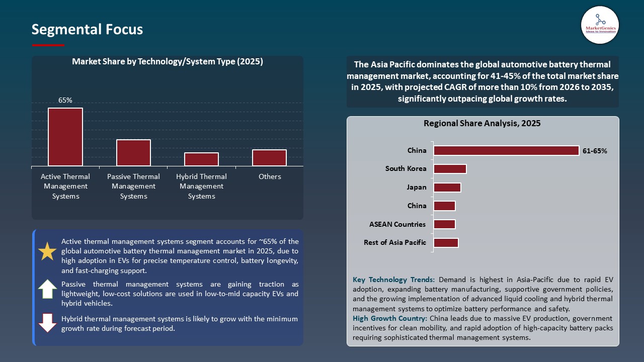Select the China bar in Regional Share Analysis

pyautogui.click(x=506, y=150)
